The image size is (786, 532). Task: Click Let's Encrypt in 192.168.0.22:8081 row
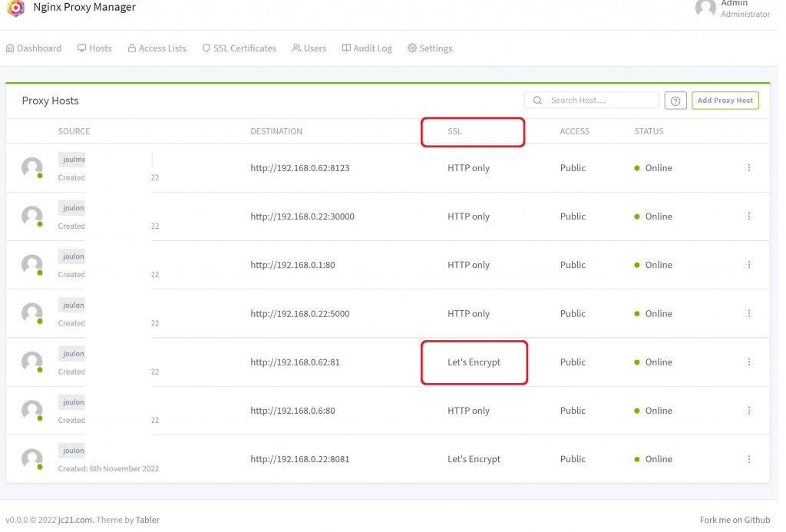[x=474, y=459]
